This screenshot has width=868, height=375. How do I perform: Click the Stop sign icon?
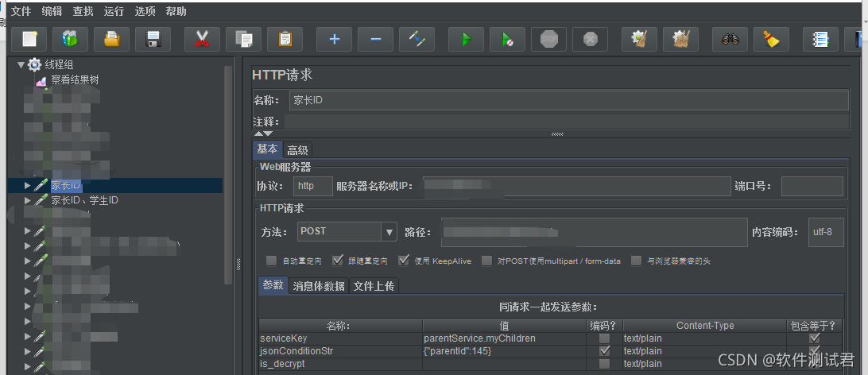point(548,39)
